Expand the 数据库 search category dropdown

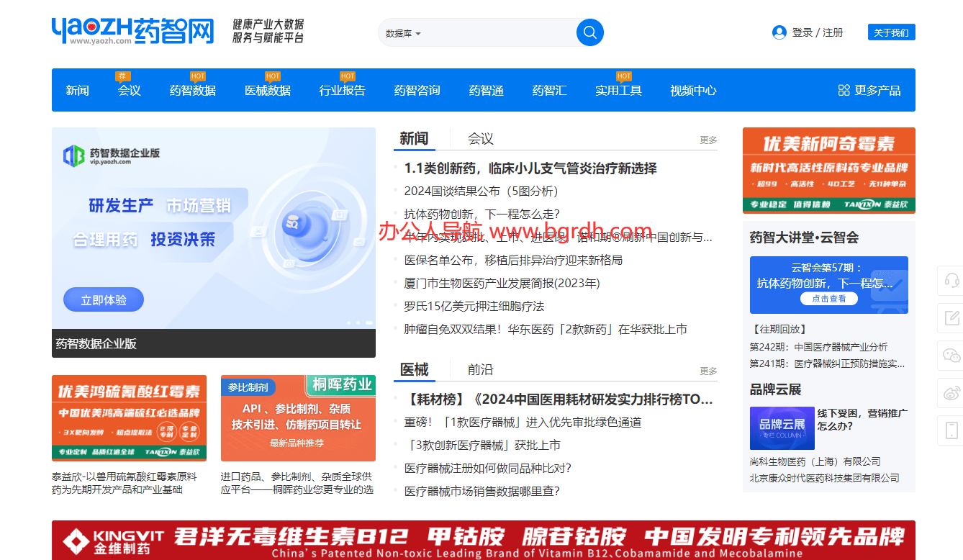click(x=403, y=33)
